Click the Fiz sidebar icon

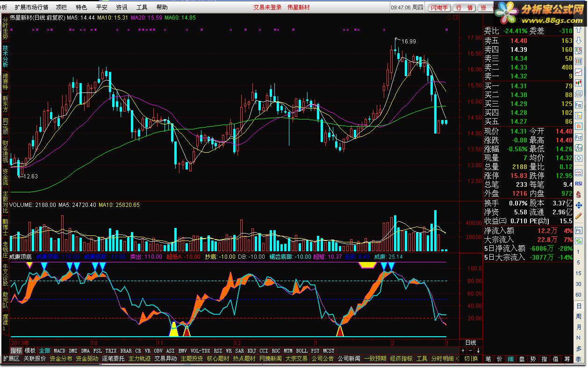coord(579,137)
